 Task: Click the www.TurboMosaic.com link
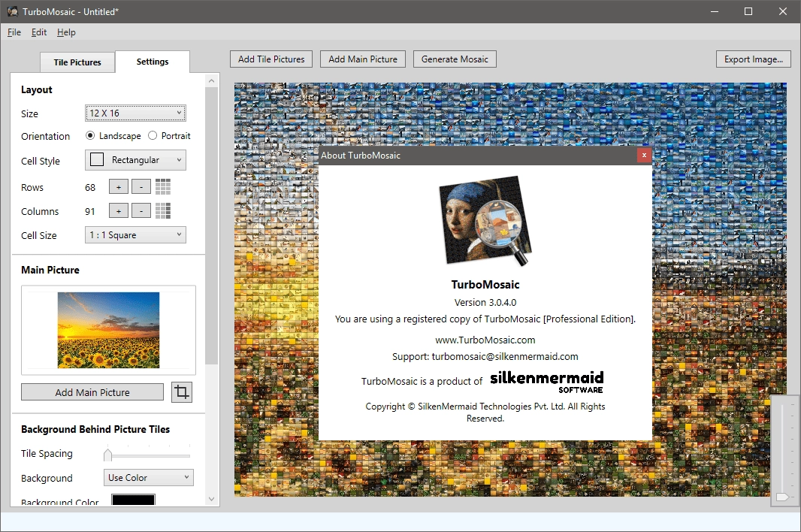(485, 340)
